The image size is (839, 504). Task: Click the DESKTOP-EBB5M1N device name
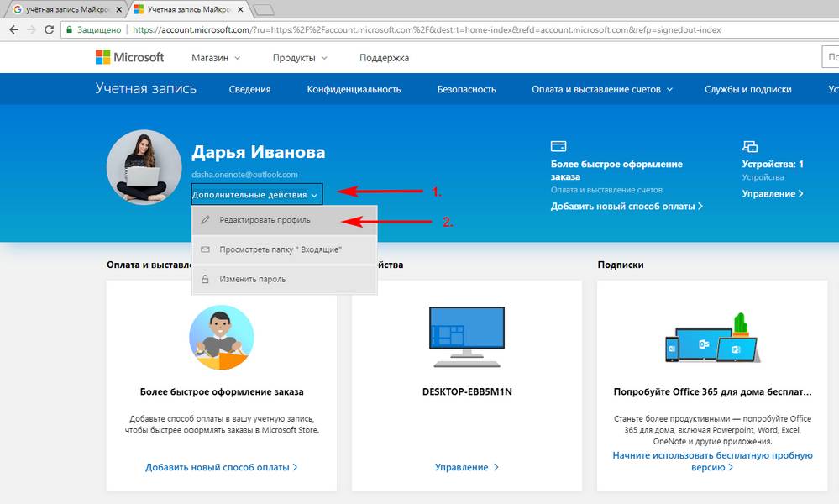(467, 391)
